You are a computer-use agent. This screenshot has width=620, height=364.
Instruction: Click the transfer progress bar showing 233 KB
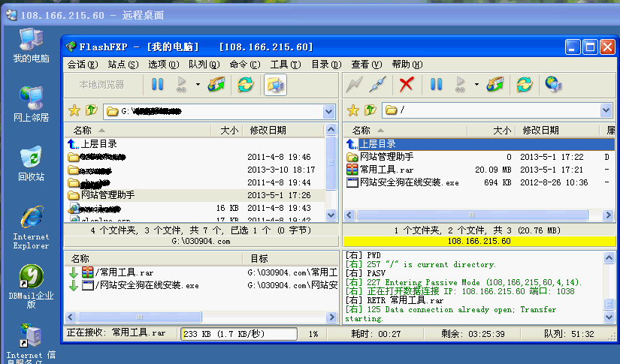tap(239, 334)
